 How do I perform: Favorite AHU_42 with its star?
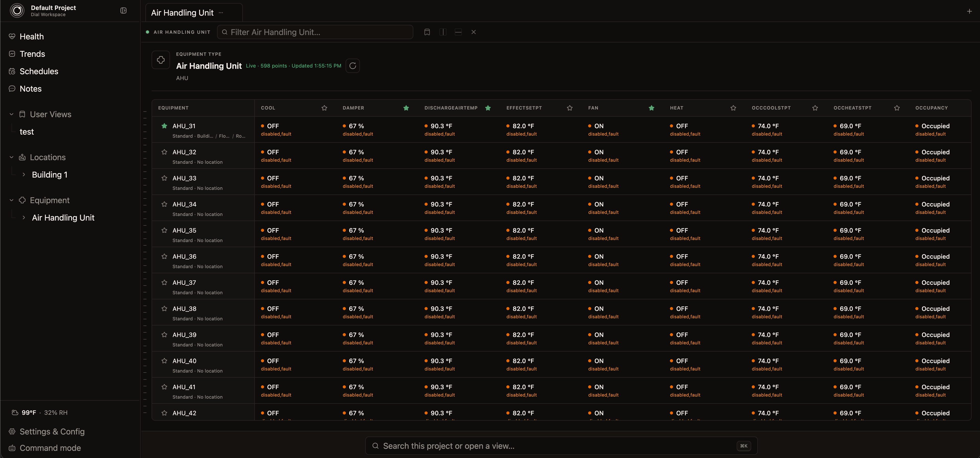164,413
